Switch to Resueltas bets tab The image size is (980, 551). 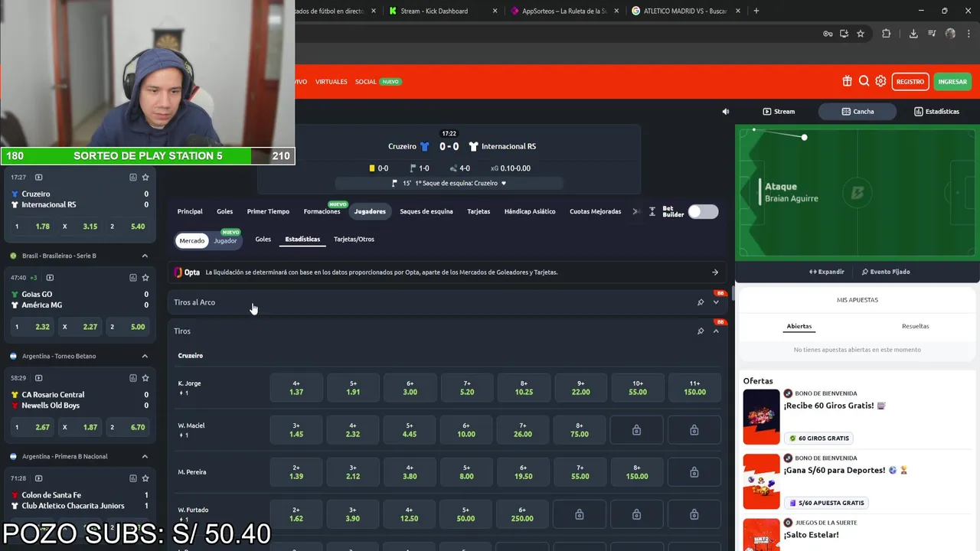915,326
